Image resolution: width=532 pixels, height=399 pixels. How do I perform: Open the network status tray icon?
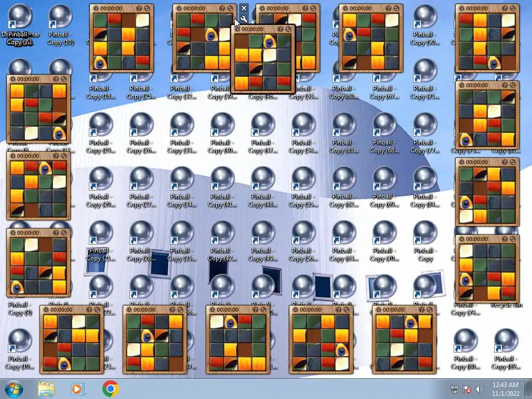click(x=454, y=389)
